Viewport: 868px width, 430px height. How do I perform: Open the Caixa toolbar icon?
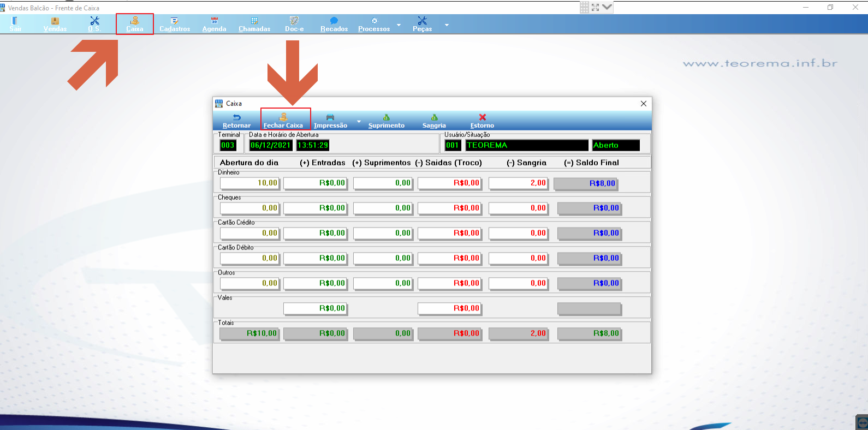click(x=135, y=24)
